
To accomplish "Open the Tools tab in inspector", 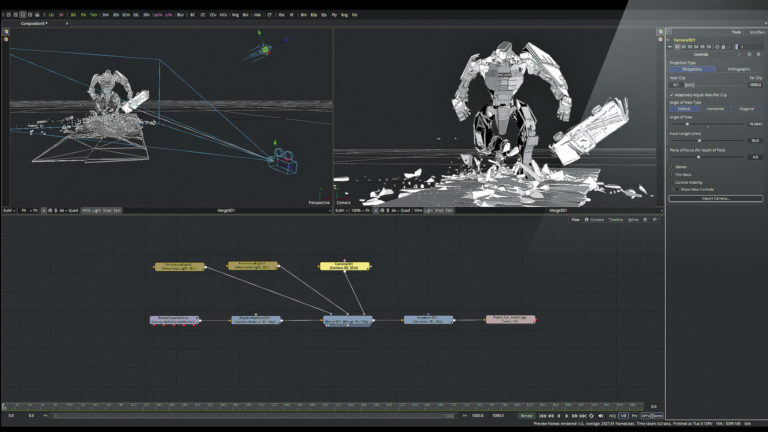I will point(736,32).
